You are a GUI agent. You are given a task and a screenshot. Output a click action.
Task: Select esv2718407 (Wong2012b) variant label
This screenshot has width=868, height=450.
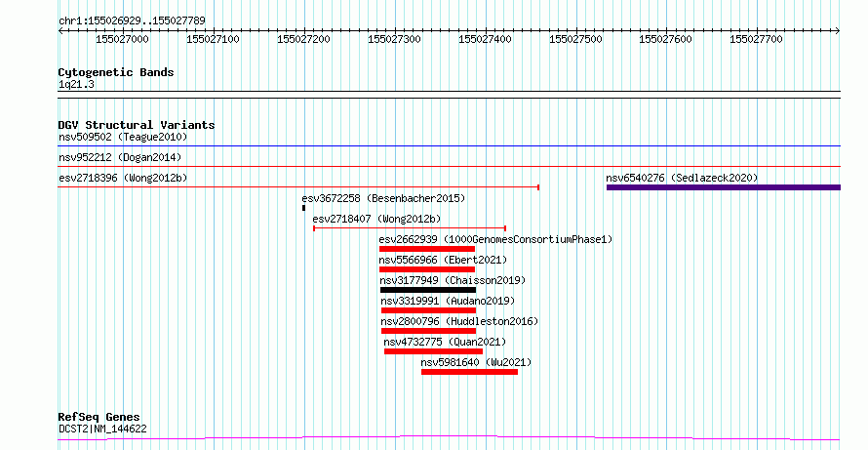(x=377, y=219)
